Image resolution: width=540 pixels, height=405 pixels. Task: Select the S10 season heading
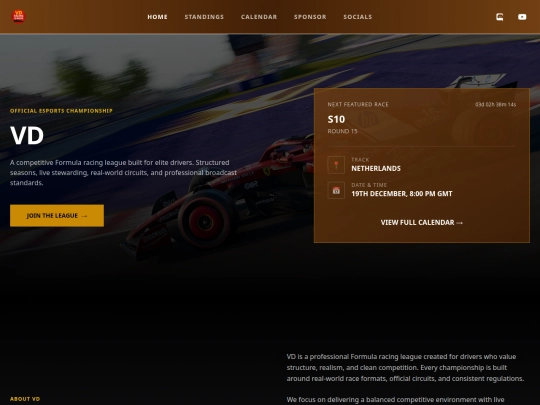[336, 119]
